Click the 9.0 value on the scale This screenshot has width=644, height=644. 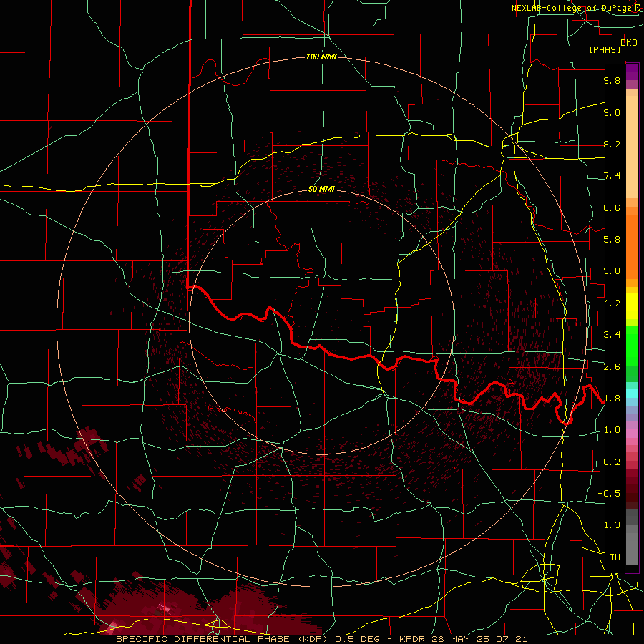point(612,112)
